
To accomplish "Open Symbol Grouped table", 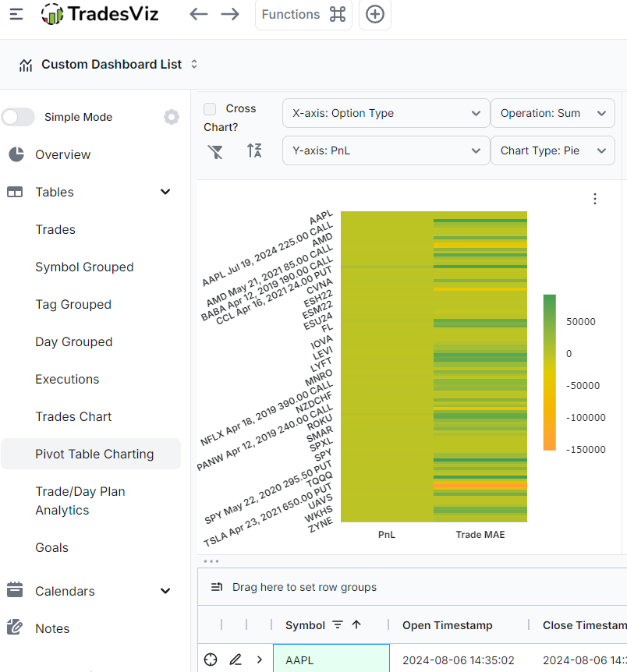I will point(84,267).
